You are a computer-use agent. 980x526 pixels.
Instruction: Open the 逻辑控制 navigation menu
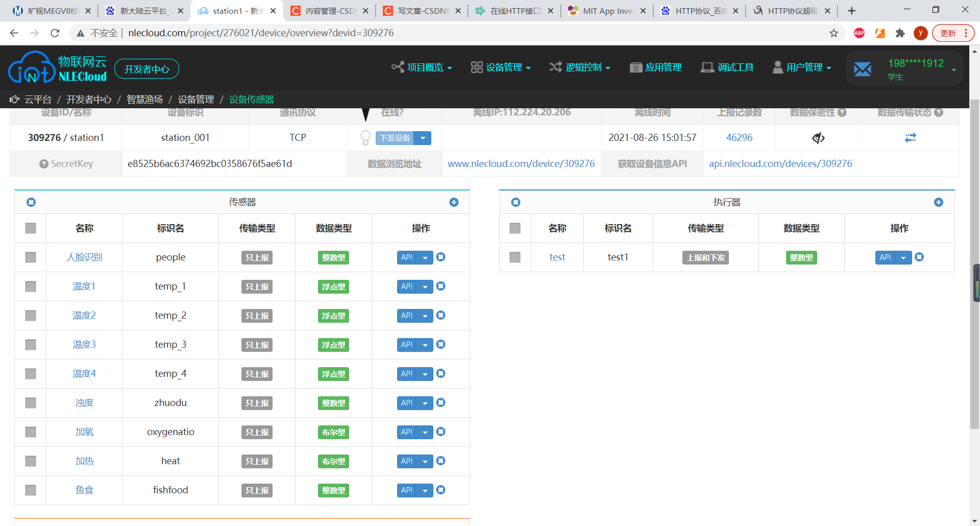(580, 67)
